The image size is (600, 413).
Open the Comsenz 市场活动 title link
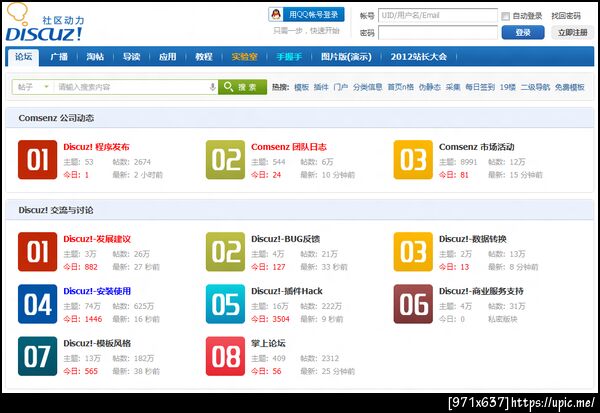477,147
